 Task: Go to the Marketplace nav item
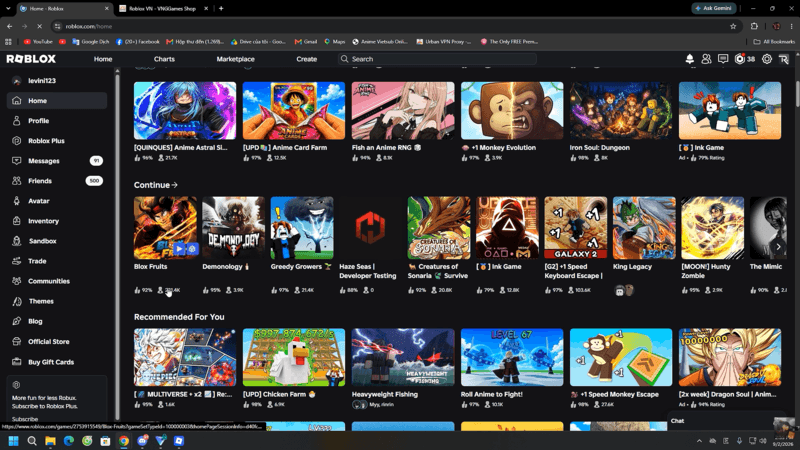(235, 59)
